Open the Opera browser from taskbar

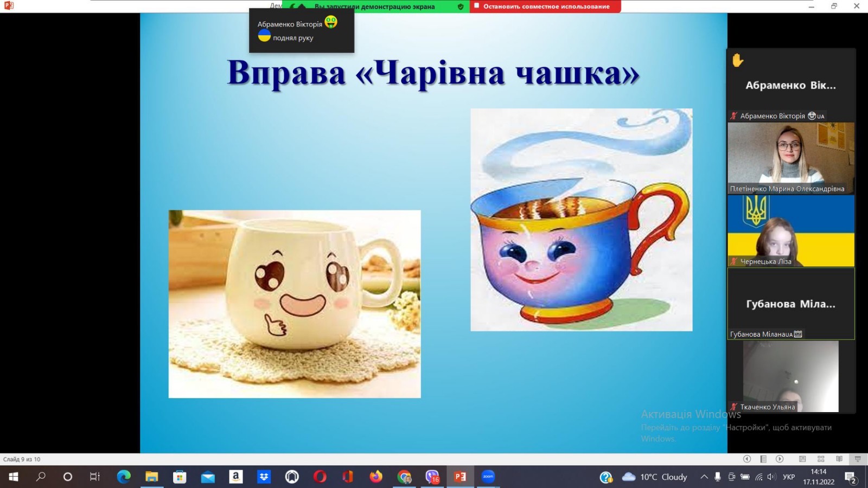click(x=320, y=477)
